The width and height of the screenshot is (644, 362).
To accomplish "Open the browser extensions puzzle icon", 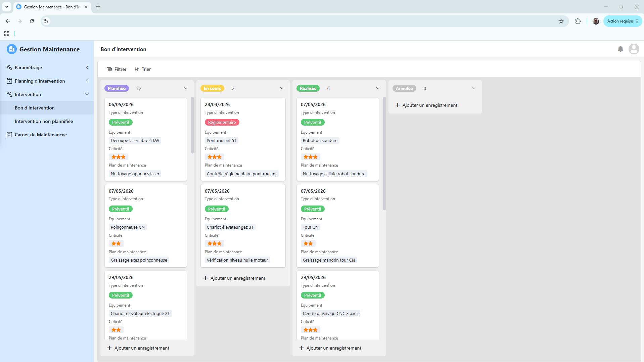I will 578,21.
